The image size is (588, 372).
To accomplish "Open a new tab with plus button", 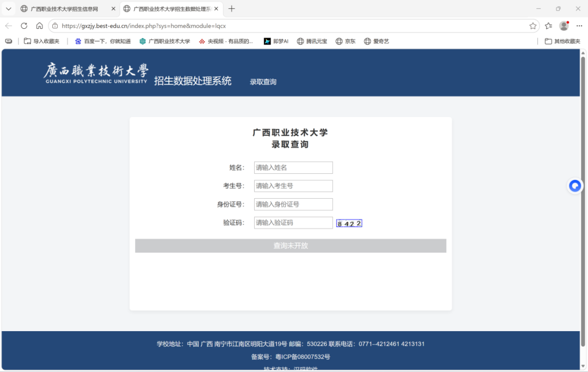I will tap(231, 9).
